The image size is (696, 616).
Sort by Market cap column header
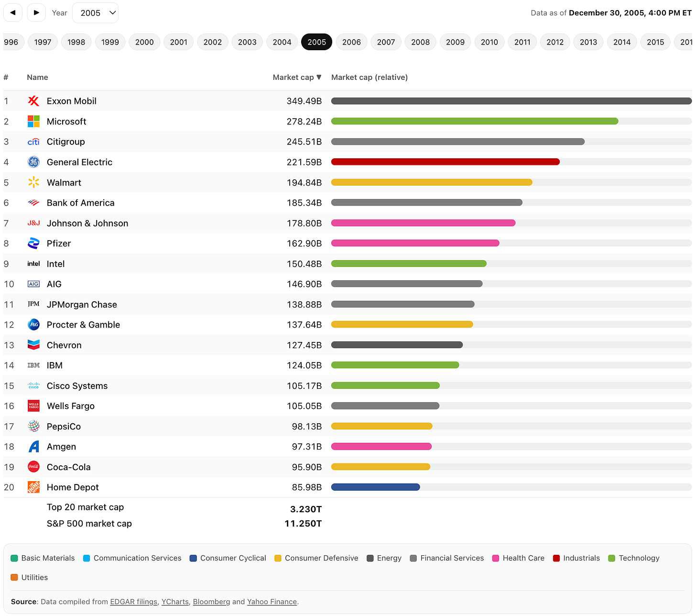(x=297, y=77)
